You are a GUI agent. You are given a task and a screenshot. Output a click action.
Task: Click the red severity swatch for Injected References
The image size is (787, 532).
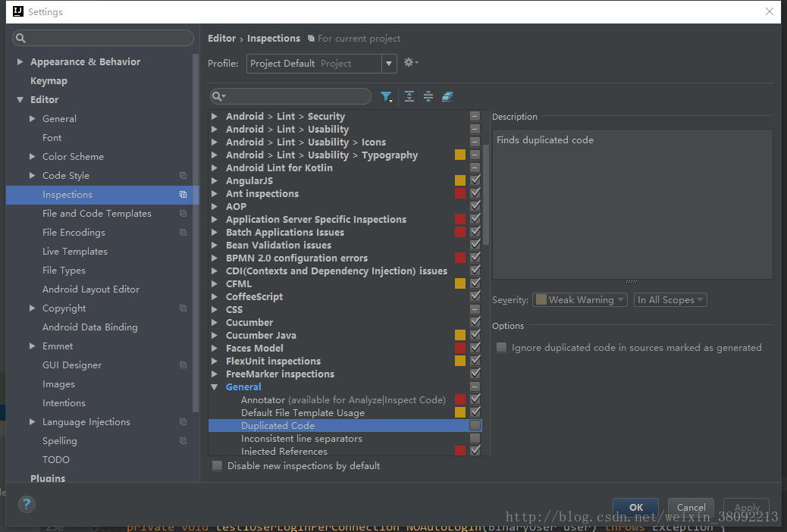[x=459, y=450]
